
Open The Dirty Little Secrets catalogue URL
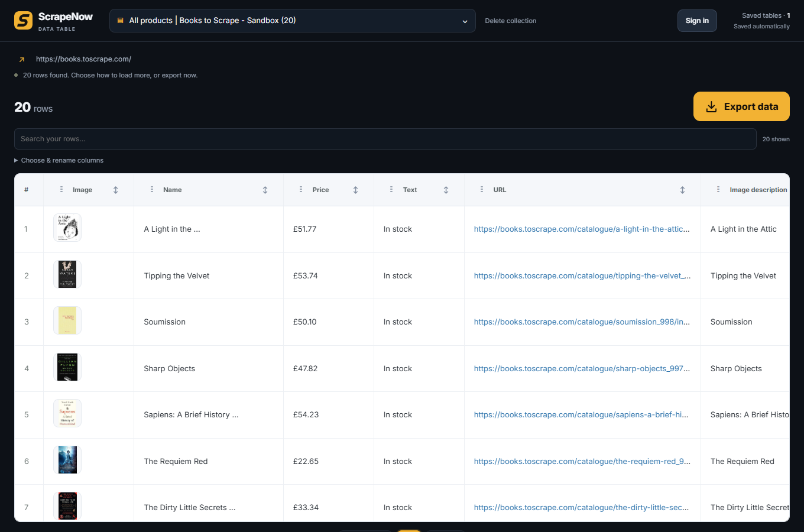click(x=581, y=508)
